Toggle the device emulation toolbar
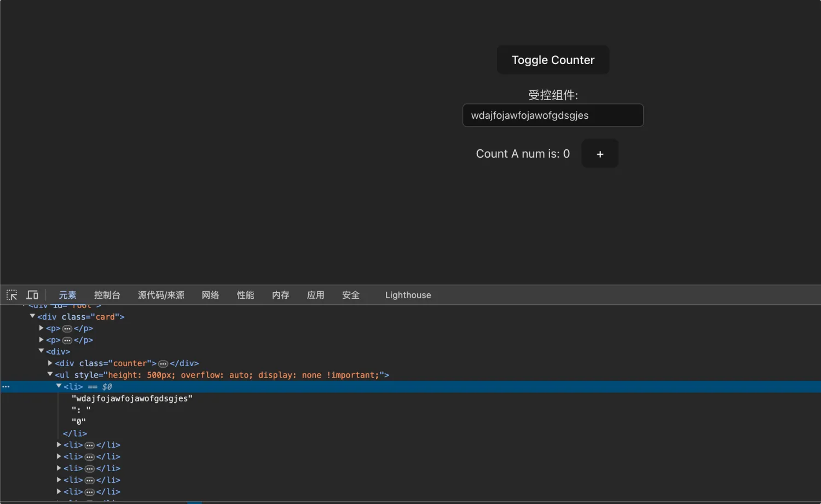The height and width of the screenshot is (504, 821). click(x=32, y=295)
